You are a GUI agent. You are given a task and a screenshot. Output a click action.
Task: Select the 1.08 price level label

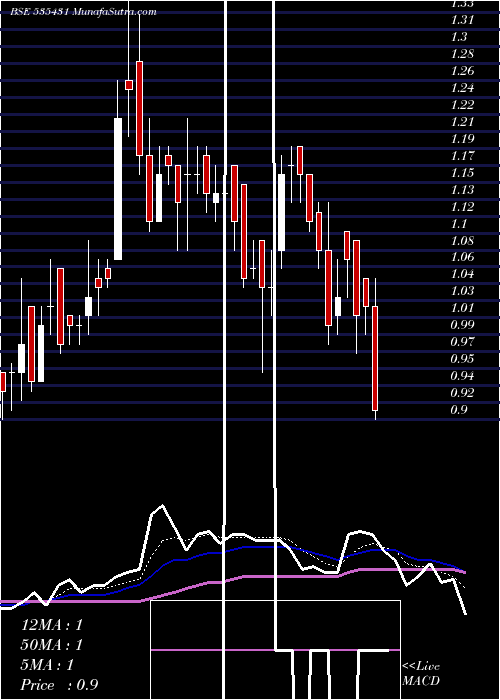(x=462, y=240)
